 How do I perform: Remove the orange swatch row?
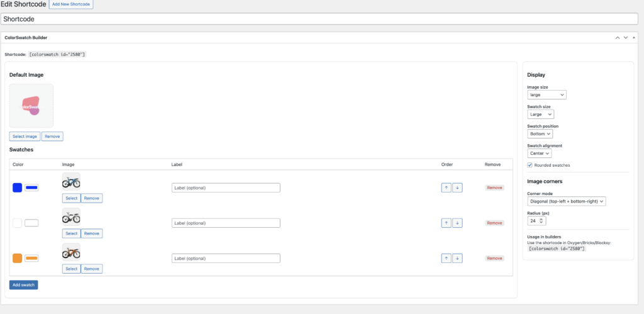click(494, 258)
